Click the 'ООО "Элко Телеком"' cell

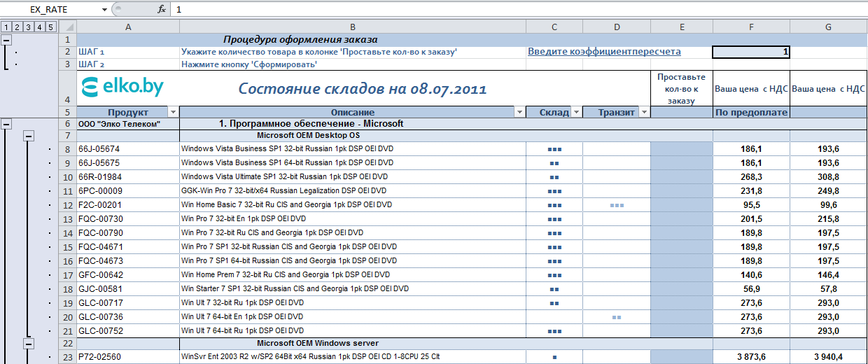(x=128, y=124)
